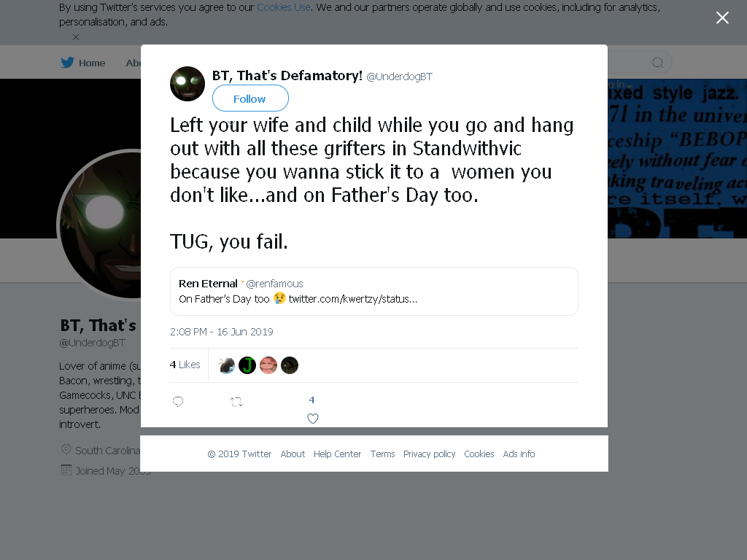View the 4 Likes list
The image size is (747, 560).
185,365
